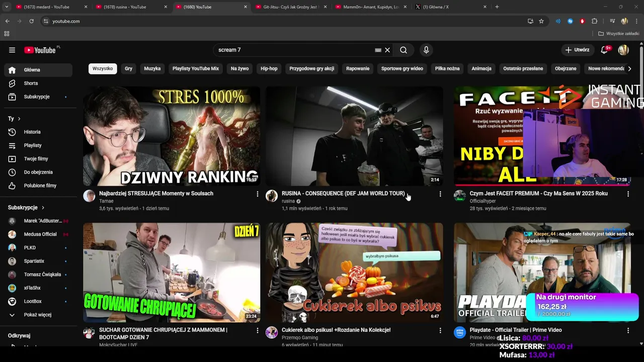The width and height of the screenshot is (644, 362).
Task: Show more filter chips with right arrow
Action: (629, 68)
